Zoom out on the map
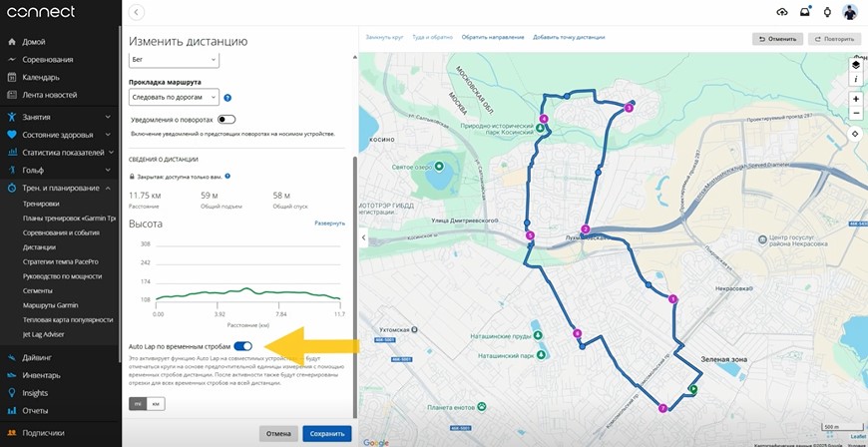This screenshot has width=868, height=447. coord(855,113)
